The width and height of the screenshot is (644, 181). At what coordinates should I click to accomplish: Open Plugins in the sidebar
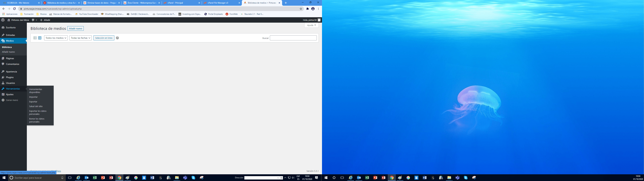coord(13,77)
